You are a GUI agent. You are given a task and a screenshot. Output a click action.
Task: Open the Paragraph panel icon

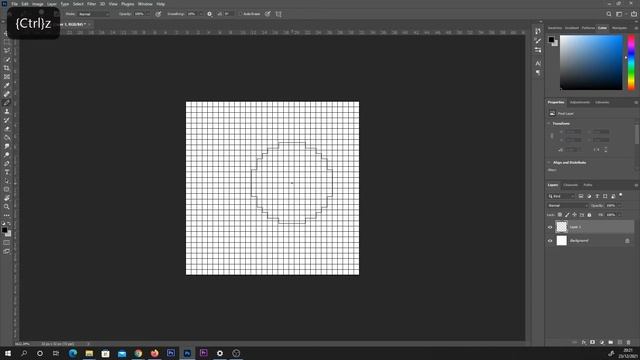pos(538,72)
